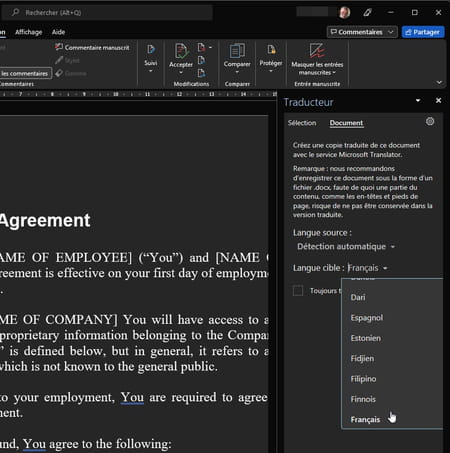Click the search magnifier icon
The height and width of the screenshot is (453, 450).
pos(15,13)
